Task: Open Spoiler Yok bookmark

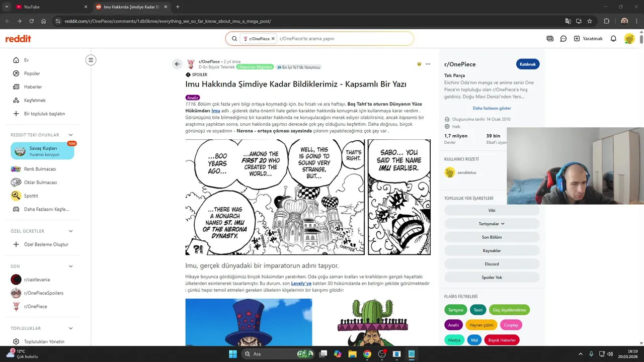Action: point(492,278)
